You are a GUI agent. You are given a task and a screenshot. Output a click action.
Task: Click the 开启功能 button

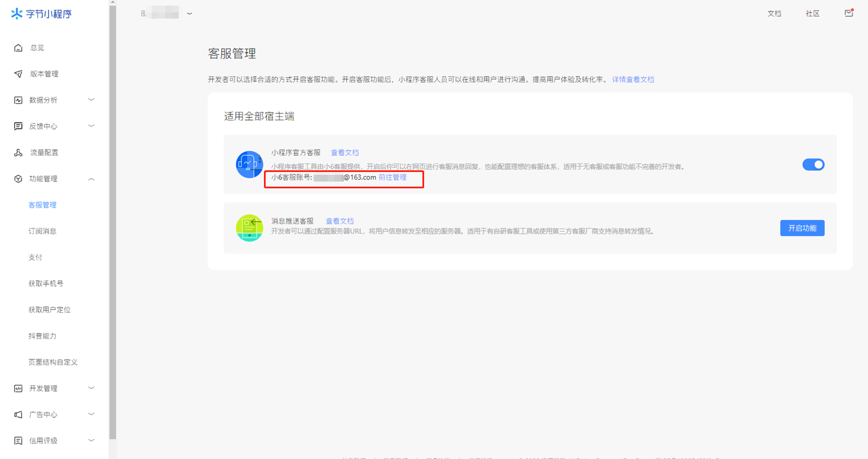point(802,228)
